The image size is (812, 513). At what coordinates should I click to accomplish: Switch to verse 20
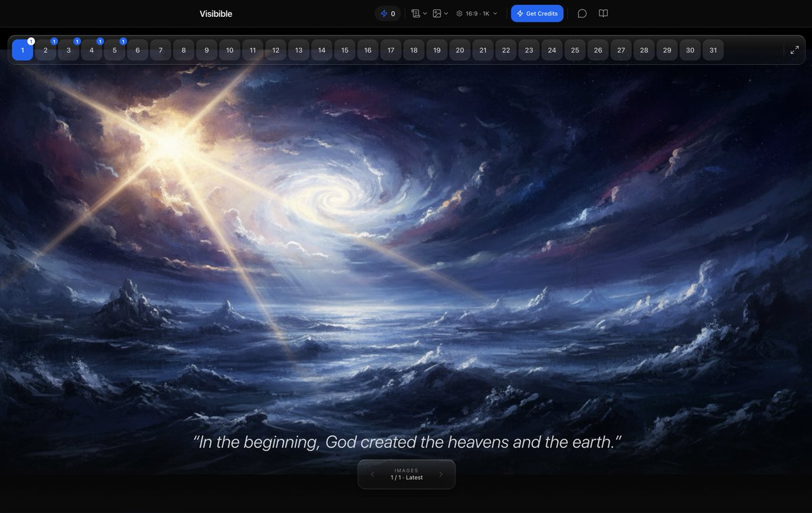tap(459, 50)
